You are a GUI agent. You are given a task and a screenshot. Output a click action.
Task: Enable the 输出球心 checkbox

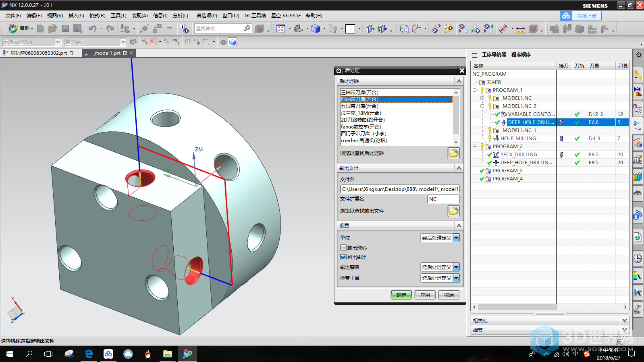coord(343,248)
